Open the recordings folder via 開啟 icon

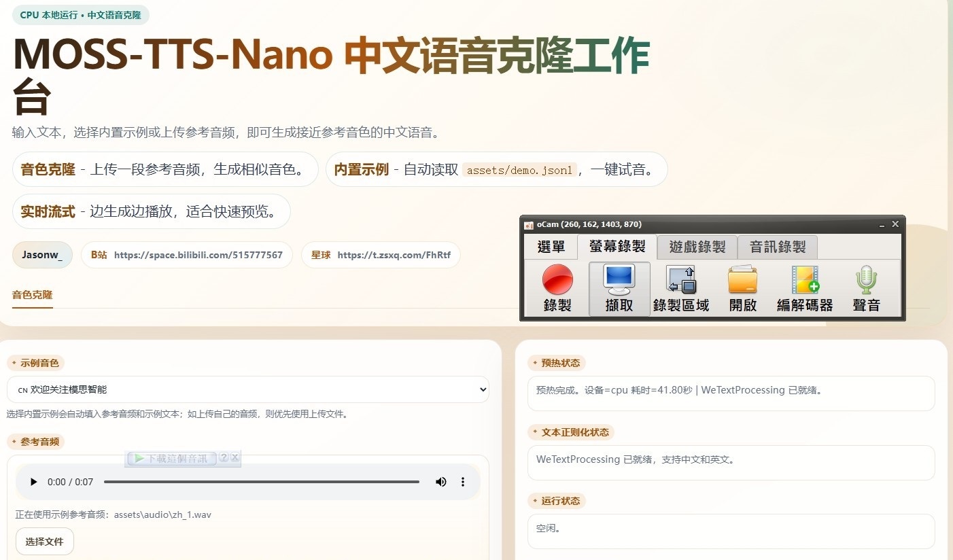742,289
